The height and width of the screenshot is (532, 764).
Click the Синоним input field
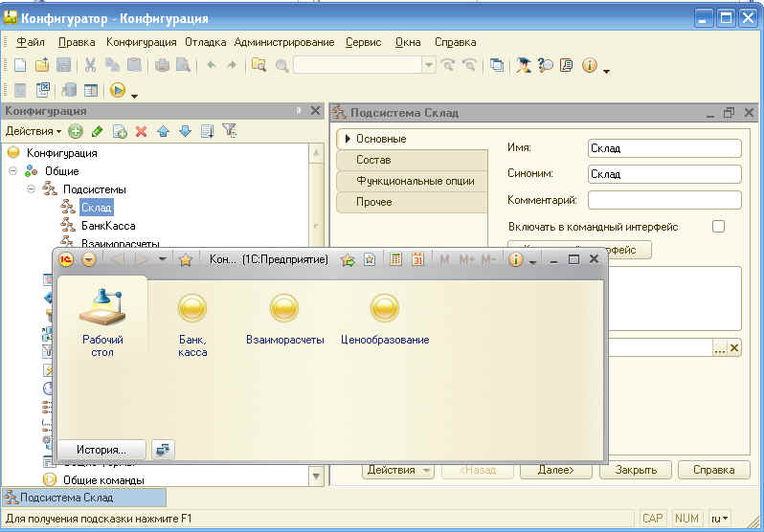click(x=664, y=174)
